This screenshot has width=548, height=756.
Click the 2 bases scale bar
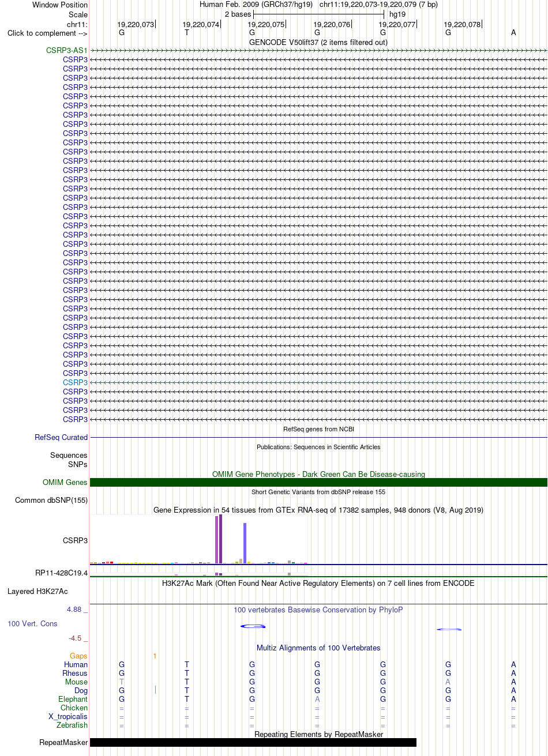coord(318,14)
